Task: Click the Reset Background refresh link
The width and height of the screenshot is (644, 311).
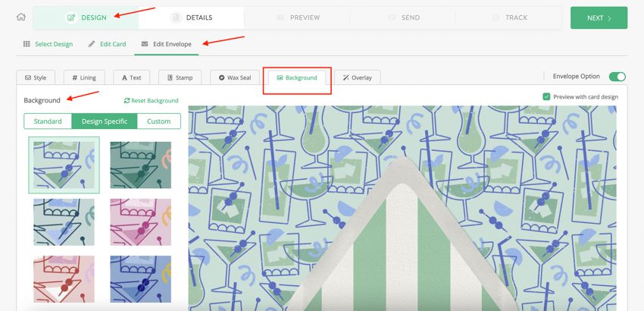Action: pos(151,100)
